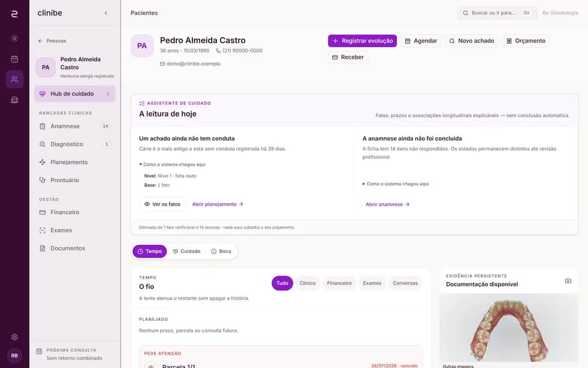Select Financeiro filter chip in O fio

click(x=339, y=283)
